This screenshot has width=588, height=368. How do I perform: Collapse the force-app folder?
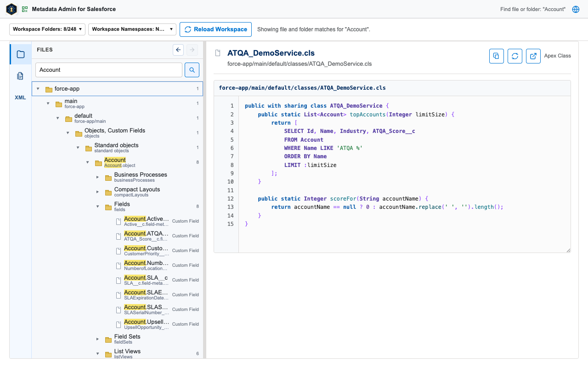pos(38,89)
